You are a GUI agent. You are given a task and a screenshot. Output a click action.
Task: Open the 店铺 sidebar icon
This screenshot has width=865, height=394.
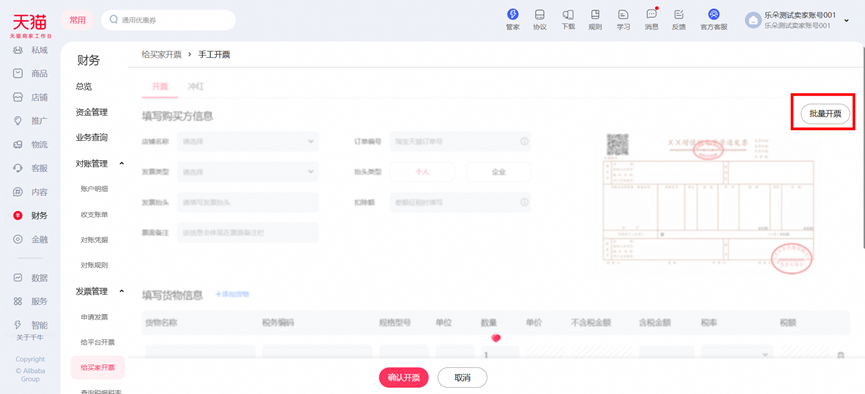[18, 97]
